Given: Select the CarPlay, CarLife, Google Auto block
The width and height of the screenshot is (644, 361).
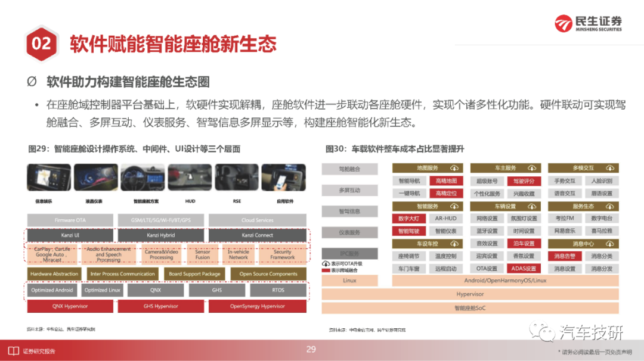Looking at the screenshot, I should coord(52,254).
